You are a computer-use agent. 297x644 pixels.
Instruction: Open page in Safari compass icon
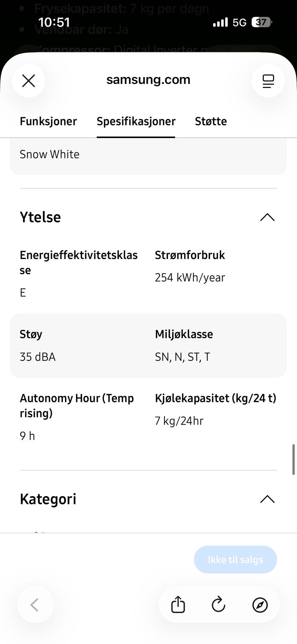click(x=260, y=605)
